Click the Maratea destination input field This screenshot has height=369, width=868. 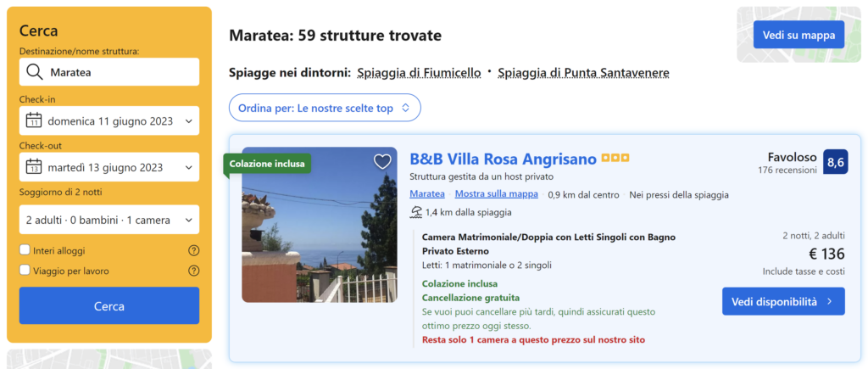pos(119,72)
